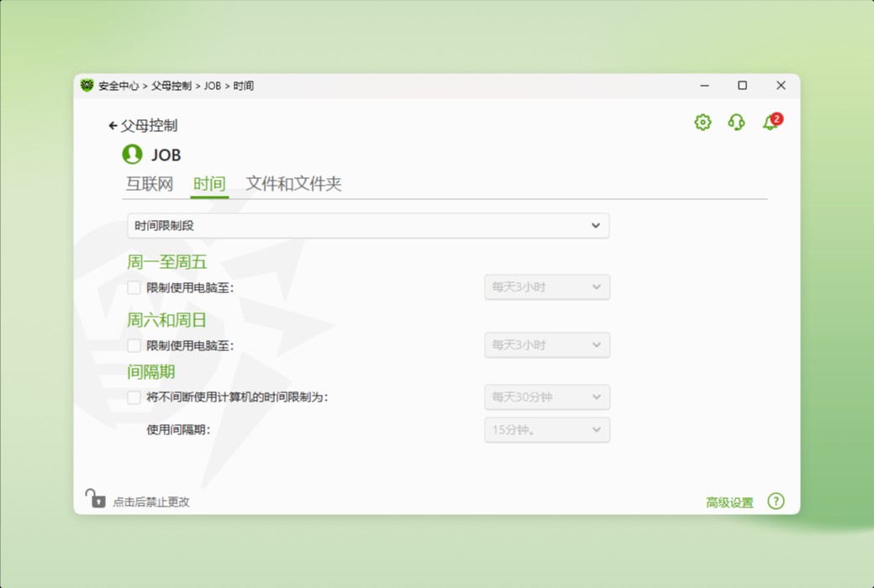The width and height of the screenshot is (874, 588).
Task: Click the back arrow beside 父母控制
Action: [x=113, y=124]
